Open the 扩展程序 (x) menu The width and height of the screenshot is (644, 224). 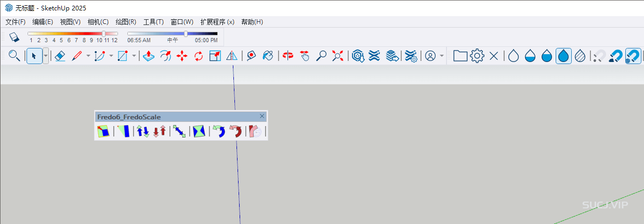pyautogui.click(x=217, y=22)
